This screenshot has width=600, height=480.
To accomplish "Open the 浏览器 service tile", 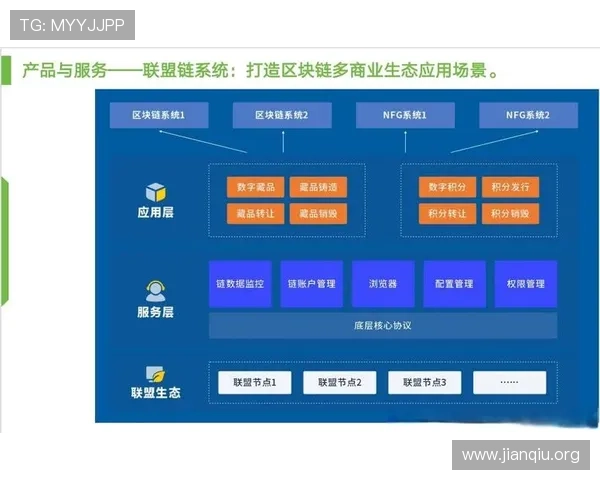I will 383,284.
